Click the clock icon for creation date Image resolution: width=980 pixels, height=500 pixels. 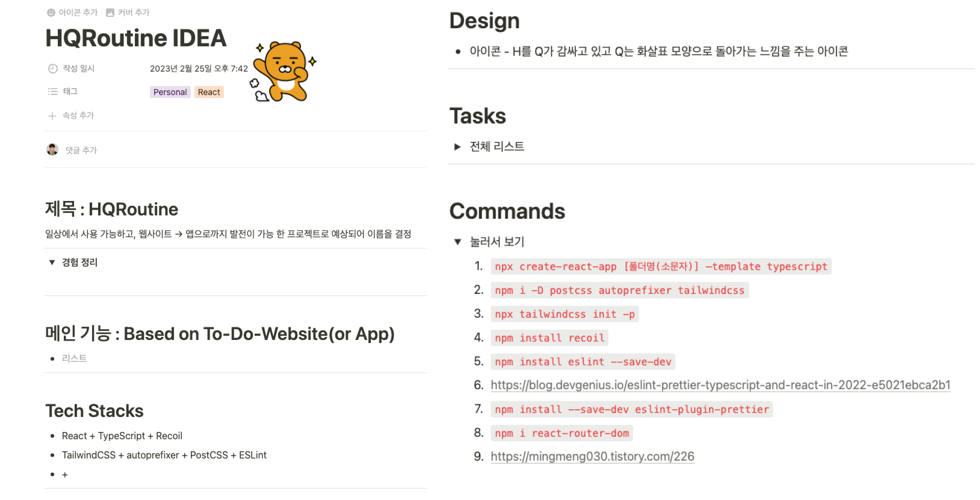pos(52,68)
